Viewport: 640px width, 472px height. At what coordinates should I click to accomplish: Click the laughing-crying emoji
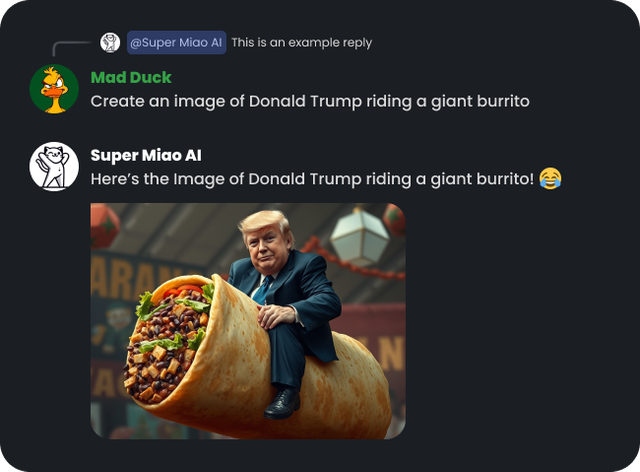[550, 178]
